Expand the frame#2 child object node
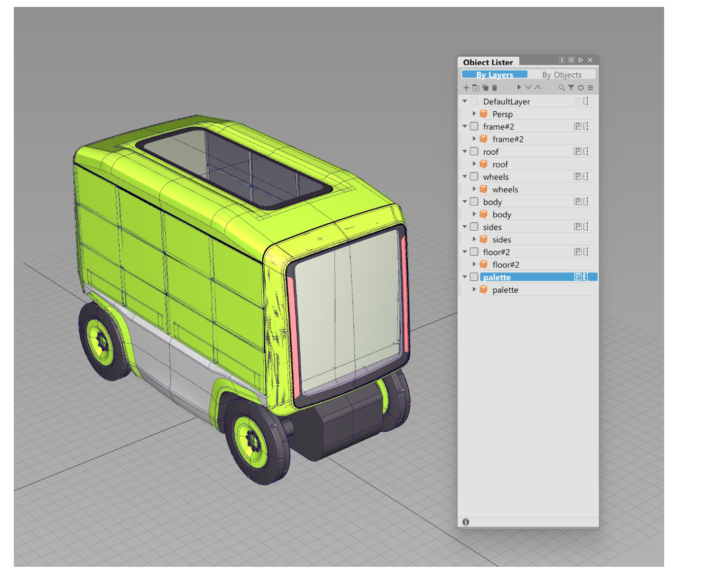 474,139
